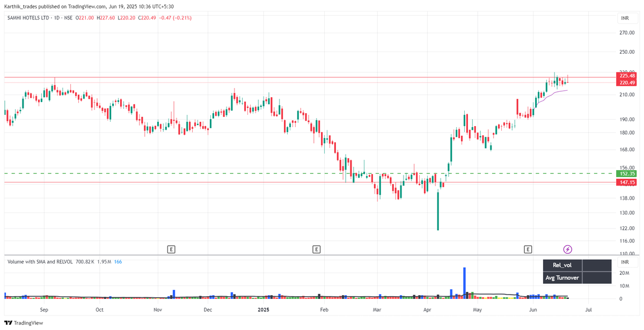Click the Volume with SMA and RELVOL label
This screenshot has height=330, width=644.
[41, 261]
